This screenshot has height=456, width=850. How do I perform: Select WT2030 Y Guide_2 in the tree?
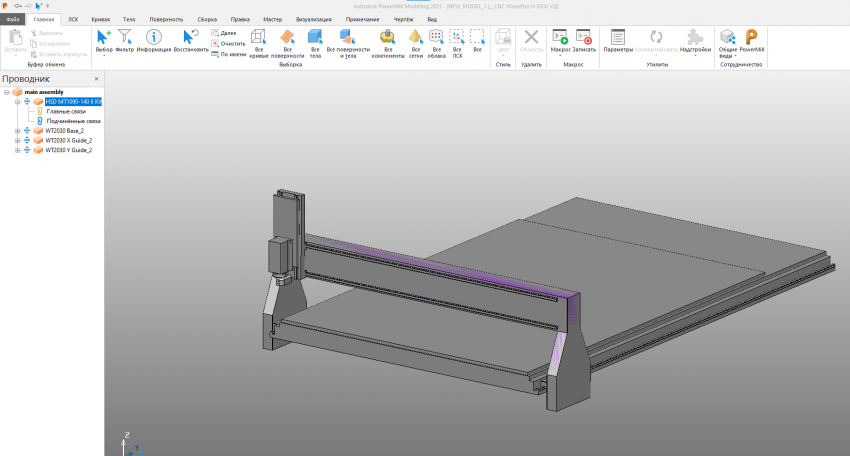(x=68, y=151)
